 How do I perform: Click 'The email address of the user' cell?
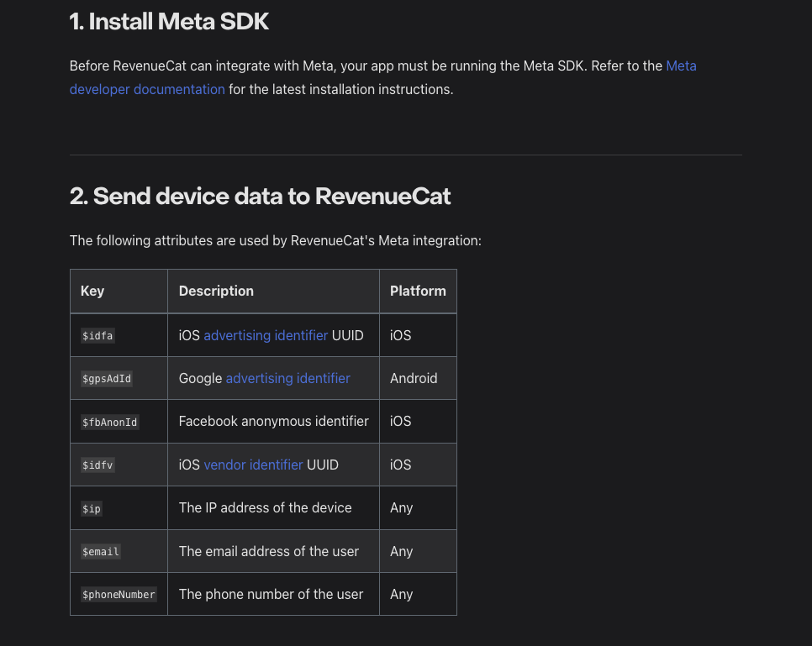[273, 551]
